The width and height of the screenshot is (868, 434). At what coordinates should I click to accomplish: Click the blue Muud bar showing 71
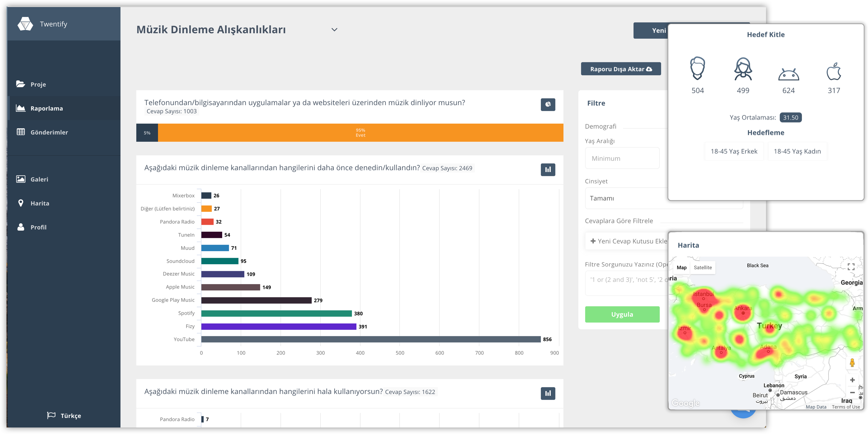215,248
